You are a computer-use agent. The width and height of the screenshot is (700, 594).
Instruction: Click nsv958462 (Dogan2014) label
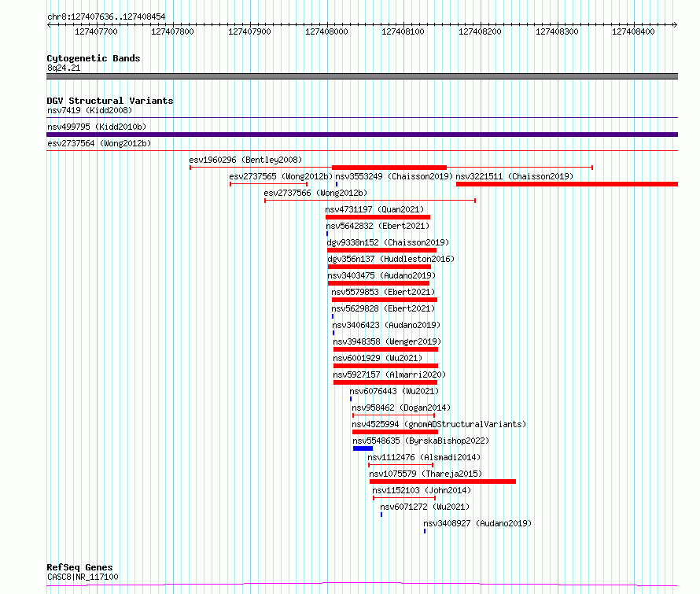[401, 408]
